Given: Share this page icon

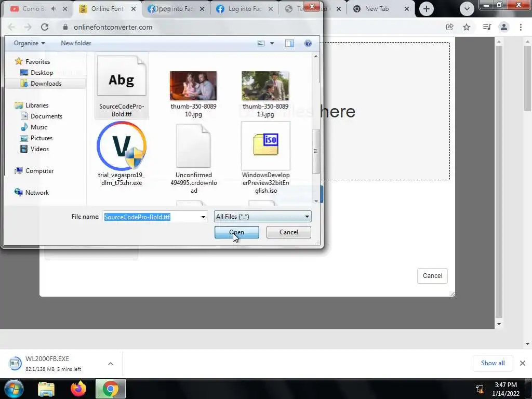Looking at the screenshot, I should pos(449,27).
